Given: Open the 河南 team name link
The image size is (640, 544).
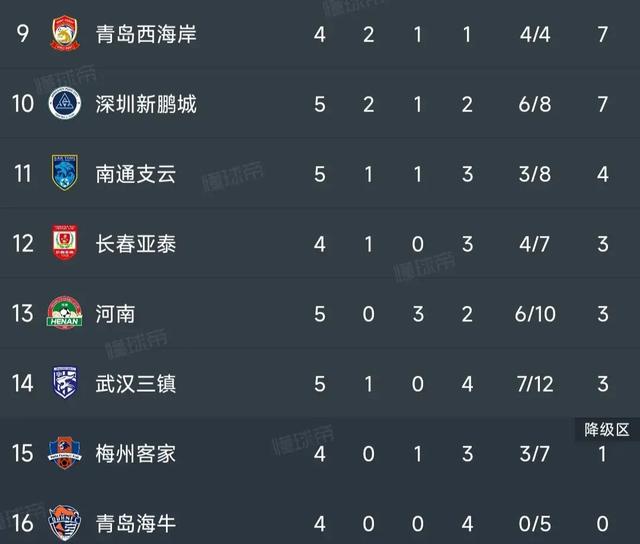Looking at the screenshot, I should point(115,314).
